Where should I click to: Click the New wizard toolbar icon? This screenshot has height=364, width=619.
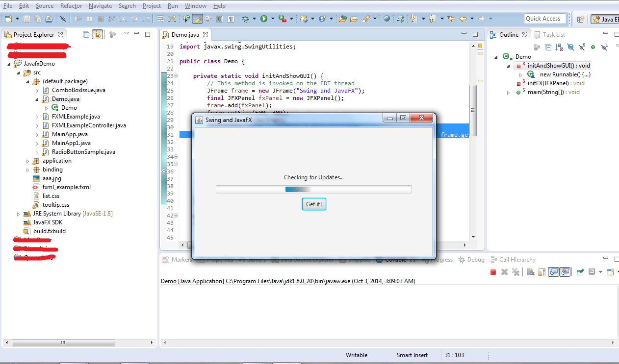coord(9,19)
